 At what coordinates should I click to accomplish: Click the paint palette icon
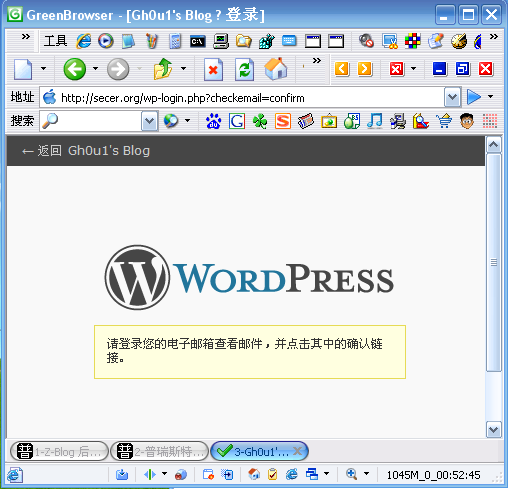pyautogui.click(x=459, y=41)
